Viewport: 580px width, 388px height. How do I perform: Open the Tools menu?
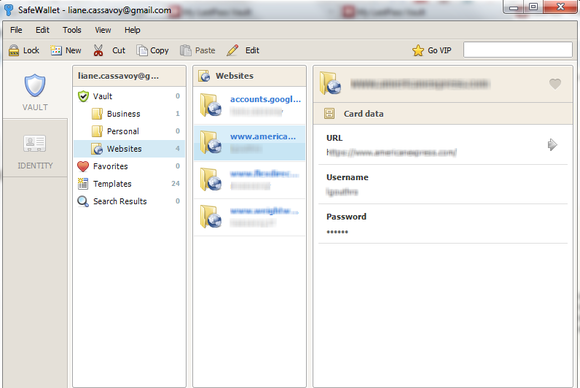click(x=72, y=30)
